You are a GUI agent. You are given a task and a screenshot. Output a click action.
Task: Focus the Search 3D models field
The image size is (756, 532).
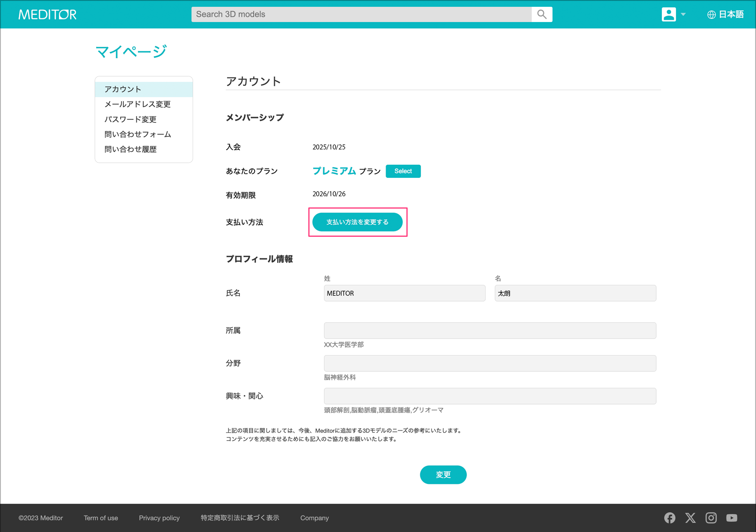(361, 14)
